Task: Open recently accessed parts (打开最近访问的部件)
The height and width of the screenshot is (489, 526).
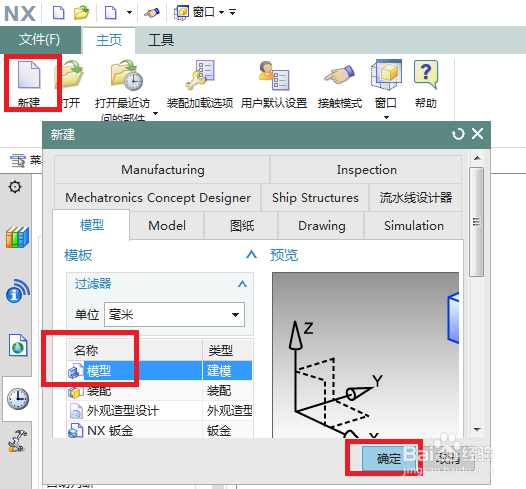Action: click(126, 75)
